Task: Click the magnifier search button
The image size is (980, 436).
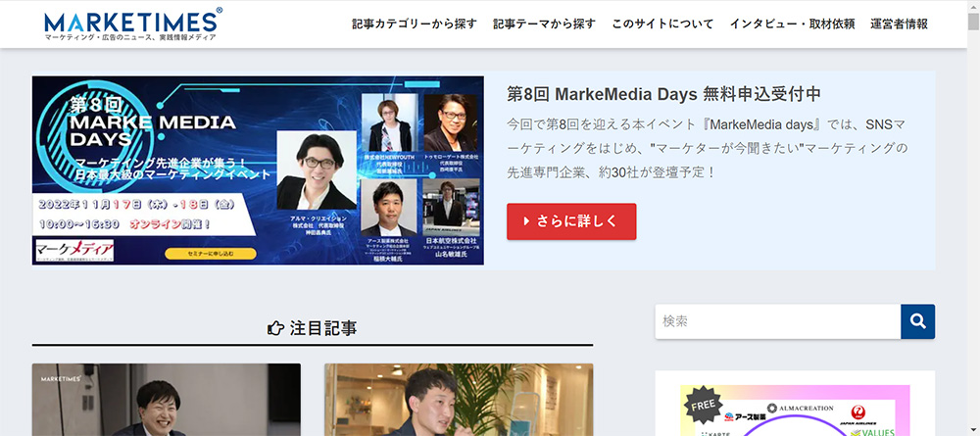Action: click(917, 321)
